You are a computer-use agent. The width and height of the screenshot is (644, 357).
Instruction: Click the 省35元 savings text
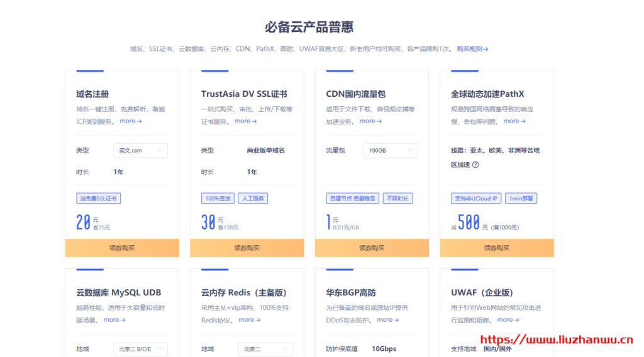(101, 228)
